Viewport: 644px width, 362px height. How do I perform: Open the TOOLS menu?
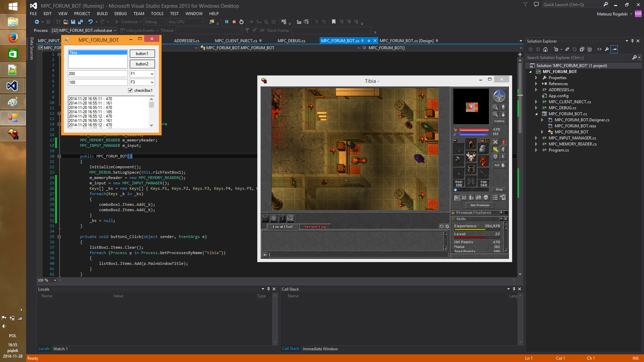click(157, 14)
